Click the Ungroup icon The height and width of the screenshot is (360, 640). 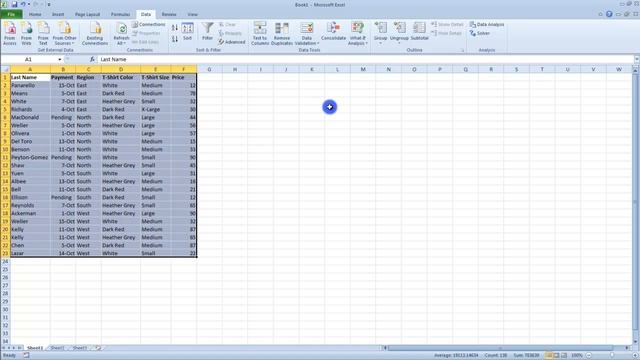pos(399,28)
